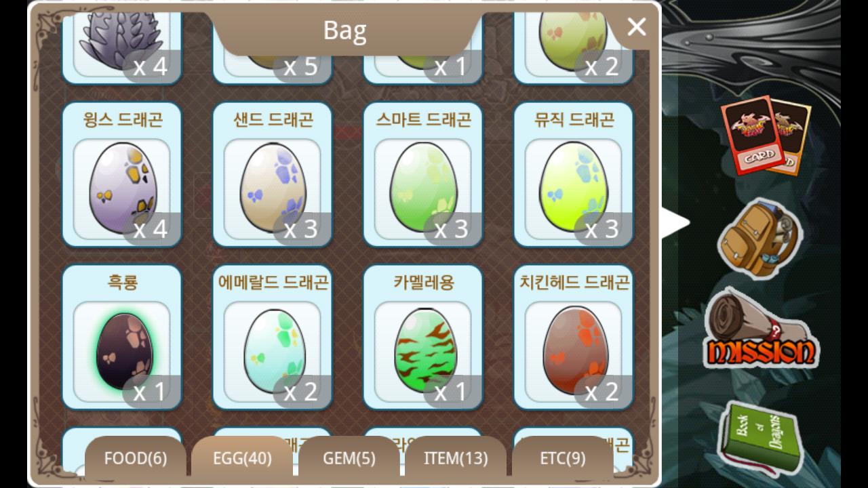Select the EGG(40) tab
Viewport: 868px width, 488px height.
click(242, 458)
